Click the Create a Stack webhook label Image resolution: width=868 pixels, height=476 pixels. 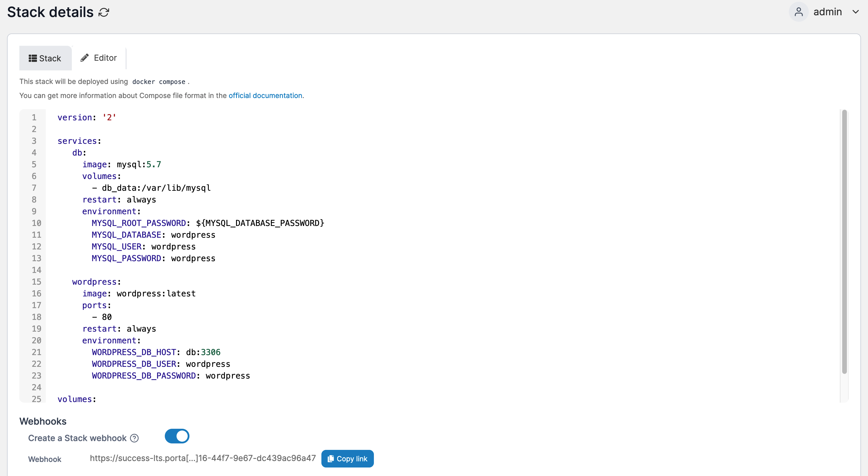pyautogui.click(x=77, y=438)
